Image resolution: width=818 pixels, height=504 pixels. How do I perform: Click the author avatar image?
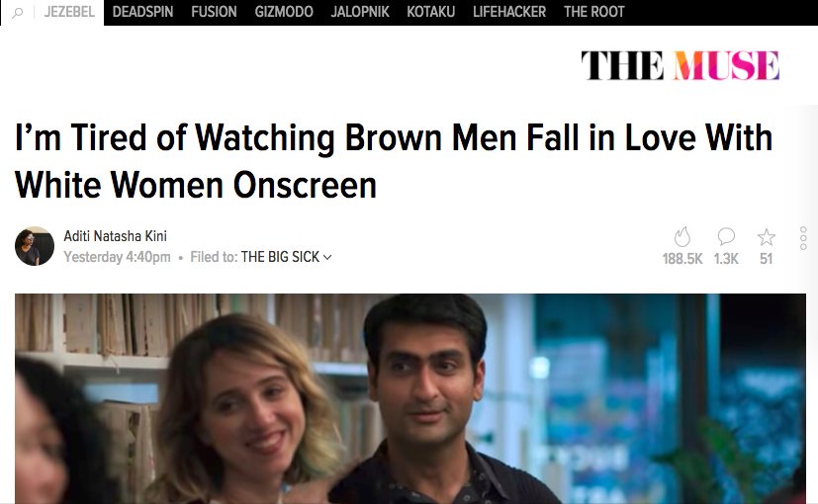35,246
